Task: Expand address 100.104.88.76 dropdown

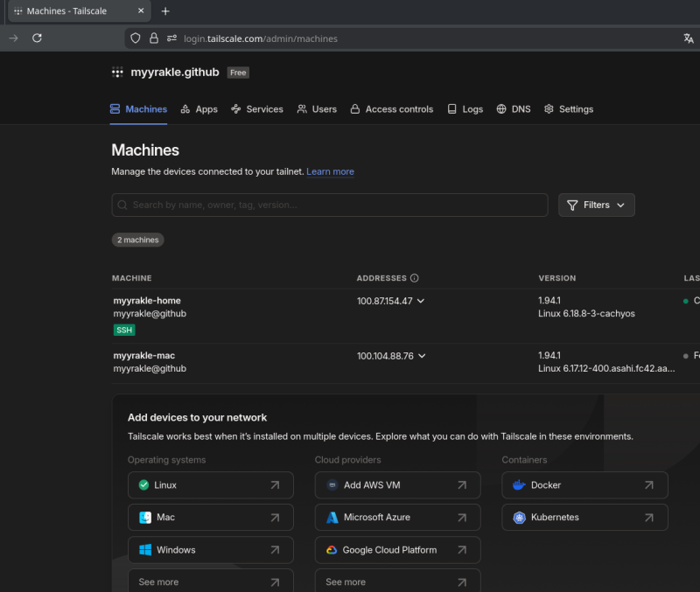Action: point(422,356)
